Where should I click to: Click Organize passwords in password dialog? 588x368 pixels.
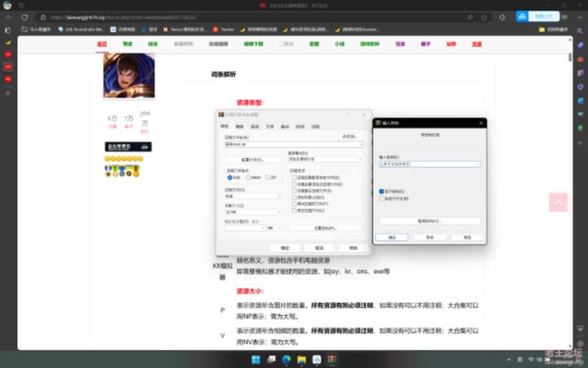[x=430, y=221]
